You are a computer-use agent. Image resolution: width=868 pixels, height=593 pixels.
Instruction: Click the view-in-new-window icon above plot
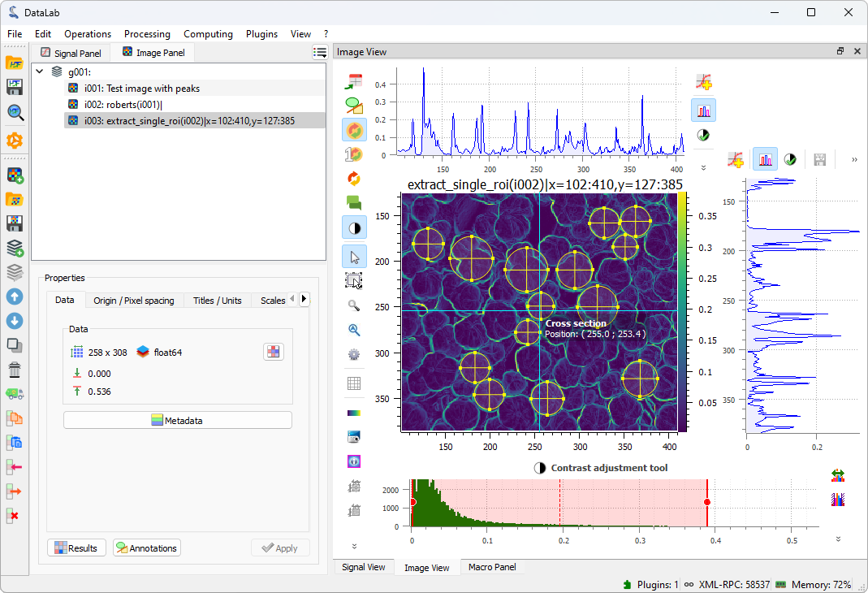[354, 81]
